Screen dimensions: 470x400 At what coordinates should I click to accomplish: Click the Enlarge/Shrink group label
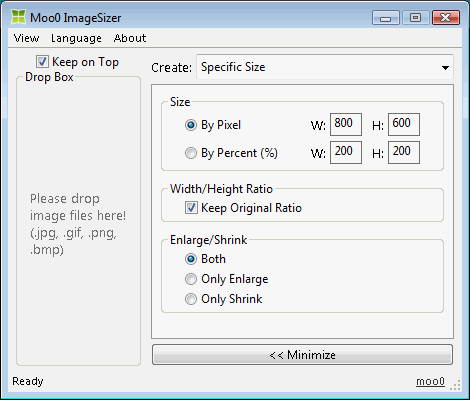point(208,240)
